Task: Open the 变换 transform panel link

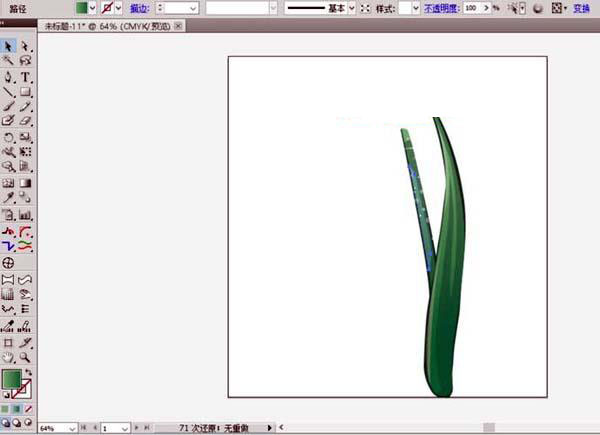Action: coord(582,8)
